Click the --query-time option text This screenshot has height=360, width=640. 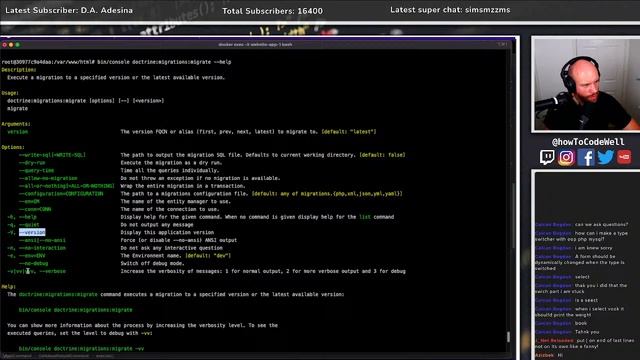click(36, 171)
